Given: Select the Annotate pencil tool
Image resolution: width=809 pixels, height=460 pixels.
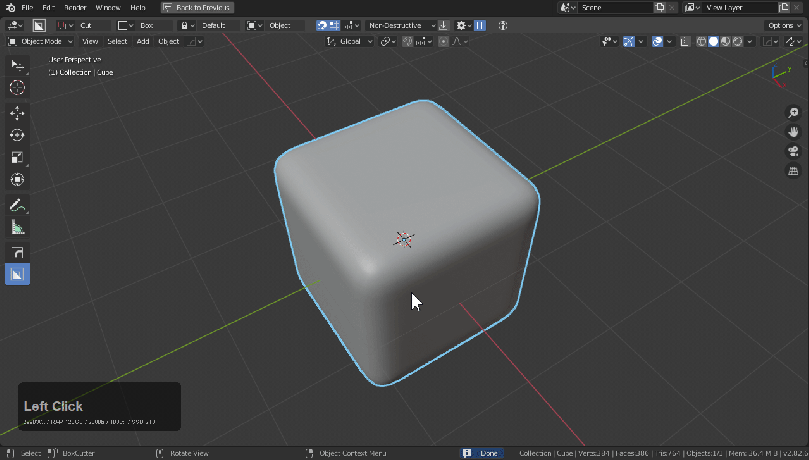Looking at the screenshot, I should 17,205.
